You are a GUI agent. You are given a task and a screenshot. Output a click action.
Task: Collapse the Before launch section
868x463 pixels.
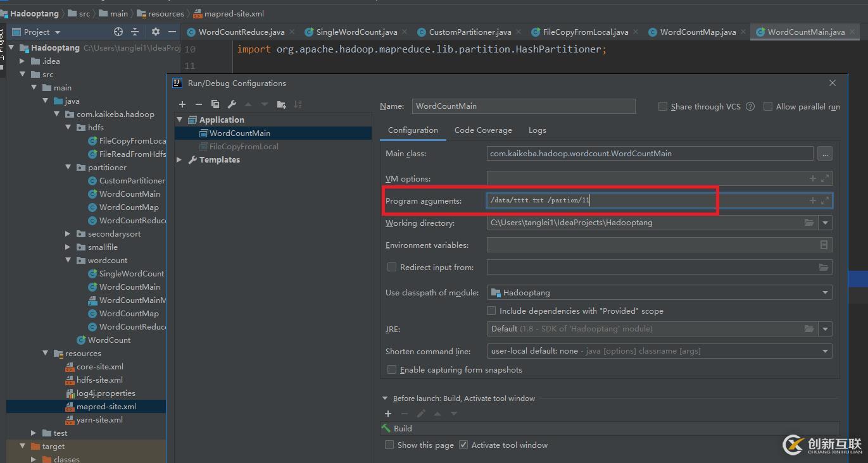tap(384, 398)
